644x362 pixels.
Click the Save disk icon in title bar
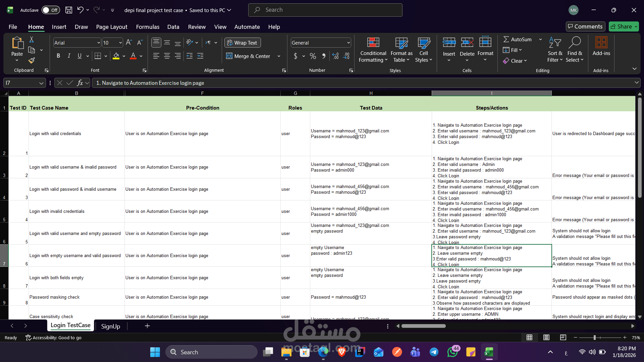click(x=69, y=10)
